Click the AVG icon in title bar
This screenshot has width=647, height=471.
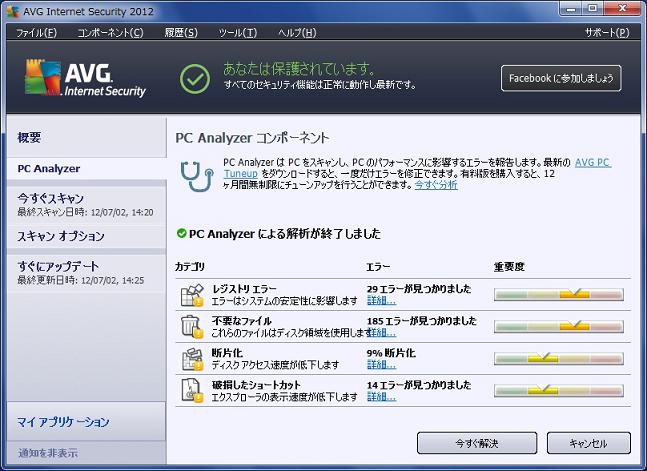pos(13,11)
